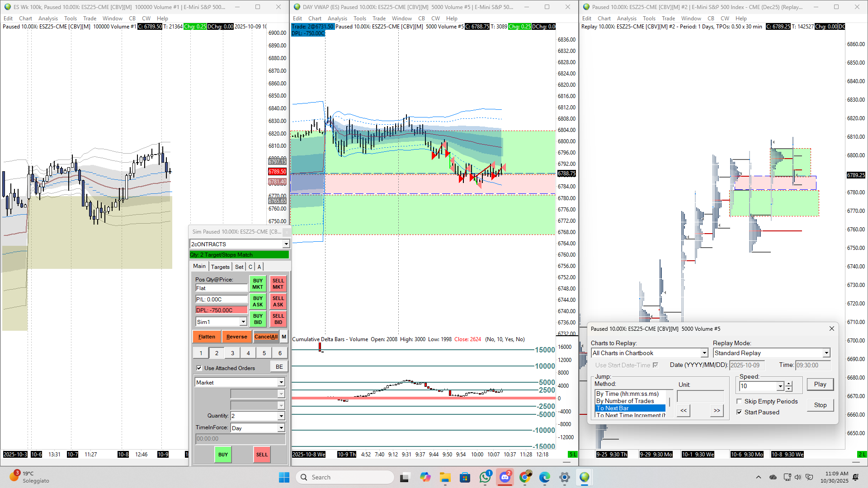
Task: Expand the Replay Mode dropdown
Action: (x=826, y=353)
